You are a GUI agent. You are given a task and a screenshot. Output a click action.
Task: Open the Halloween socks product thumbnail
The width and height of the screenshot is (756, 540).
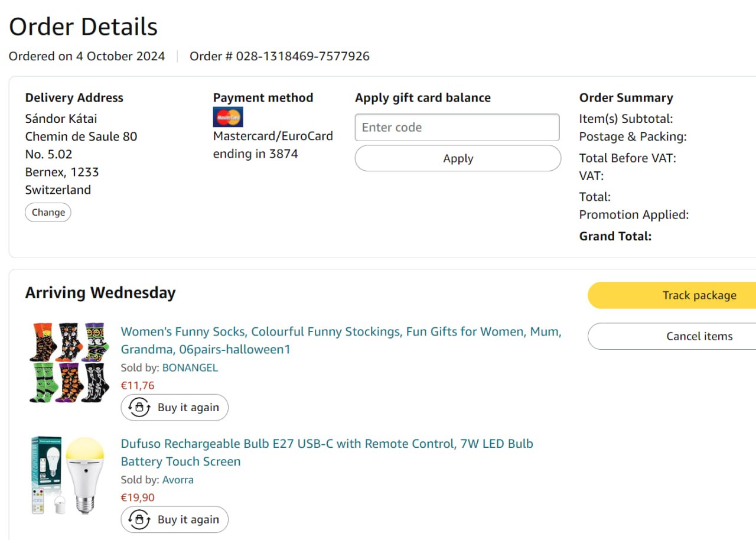(70, 363)
